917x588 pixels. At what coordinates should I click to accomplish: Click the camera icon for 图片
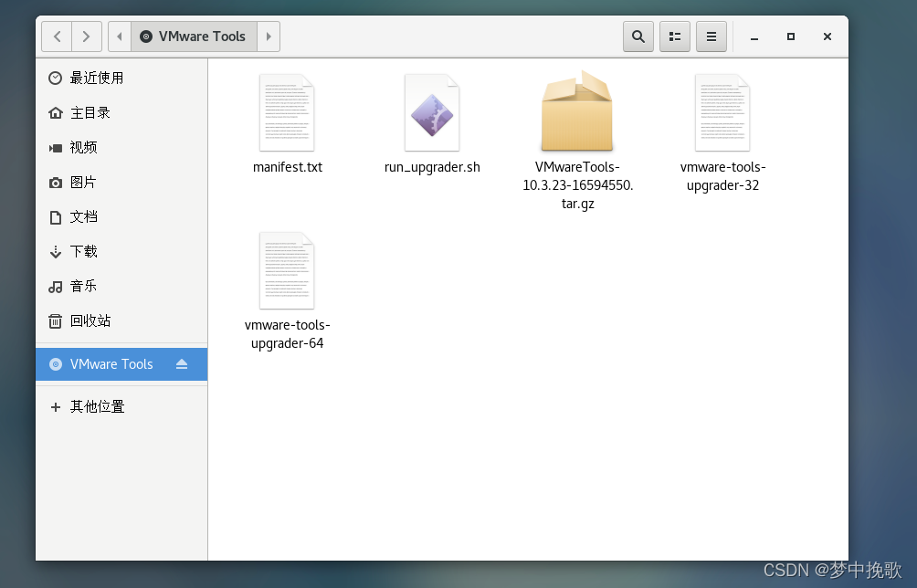(56, 183)
